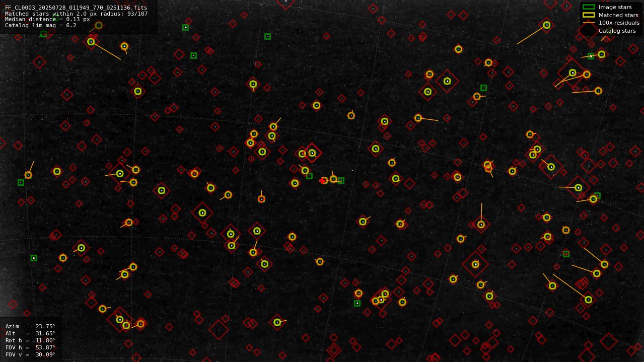Click the 'FOV v = 30.09°' readout
The image size is (644, 362).
30,354
